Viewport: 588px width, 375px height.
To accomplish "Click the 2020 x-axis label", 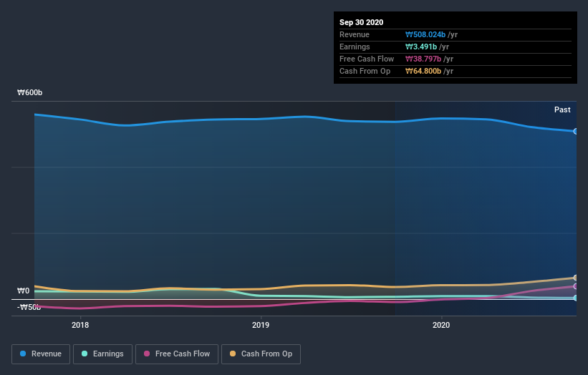I will [441, 325].
